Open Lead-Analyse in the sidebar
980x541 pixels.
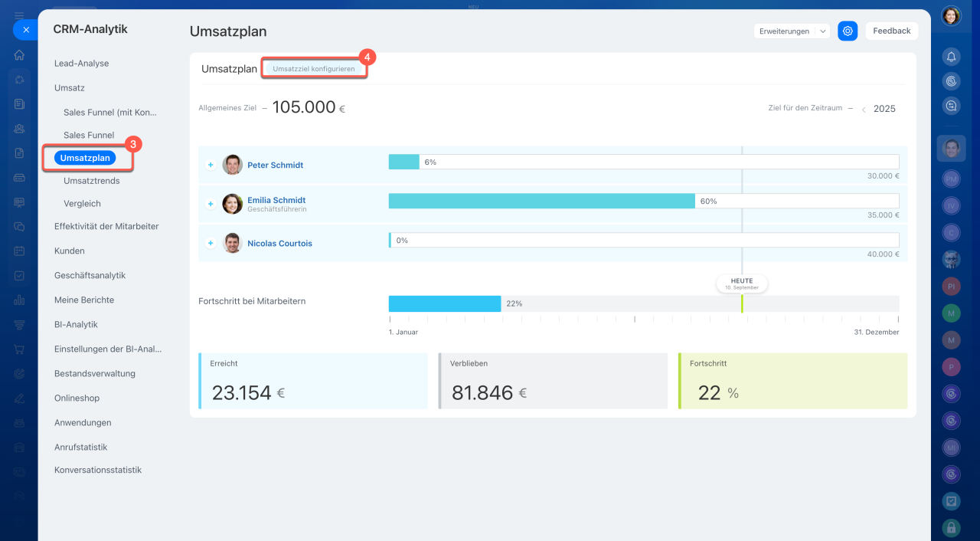81,64
